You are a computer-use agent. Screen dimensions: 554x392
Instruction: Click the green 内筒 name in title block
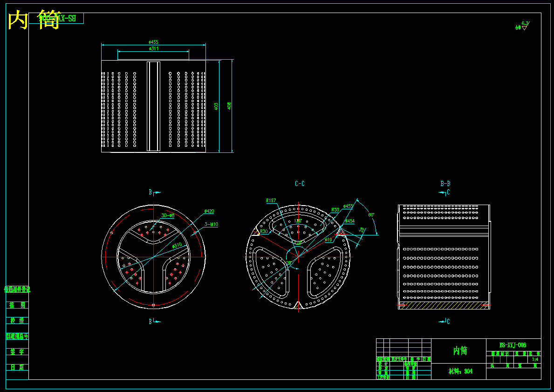(x=460, y=351)
